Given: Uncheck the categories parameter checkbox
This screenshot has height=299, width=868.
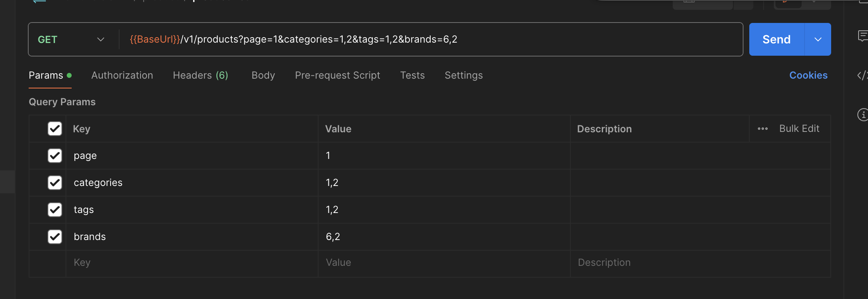Looking at the screenshot, I should pyautogui.click(x=55, y=183).
